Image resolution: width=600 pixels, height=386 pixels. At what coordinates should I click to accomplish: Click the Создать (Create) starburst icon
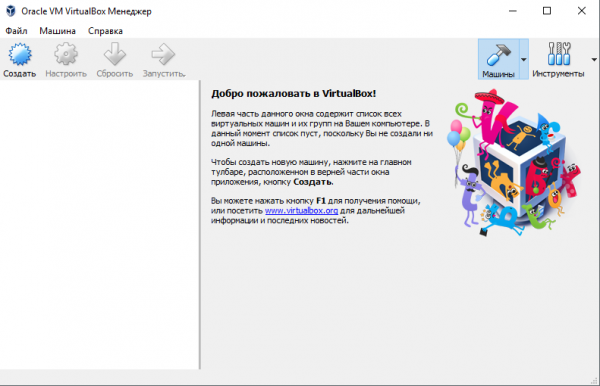point(20,54)
